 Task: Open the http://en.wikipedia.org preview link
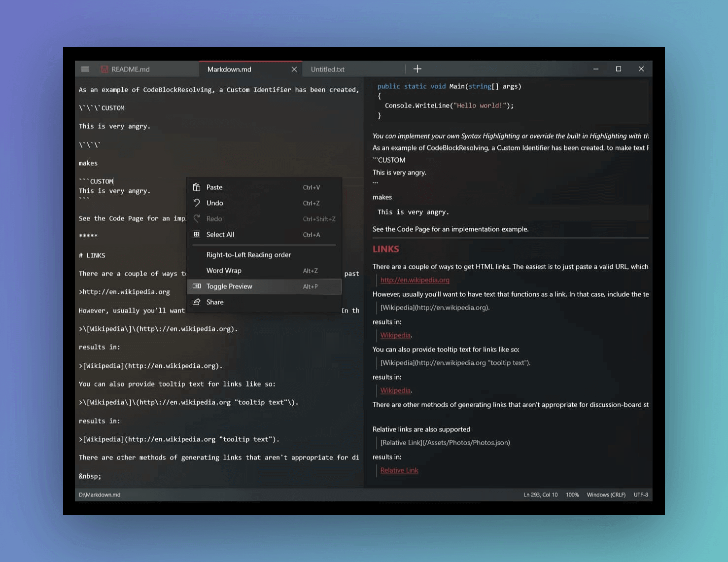click(415, 280)
